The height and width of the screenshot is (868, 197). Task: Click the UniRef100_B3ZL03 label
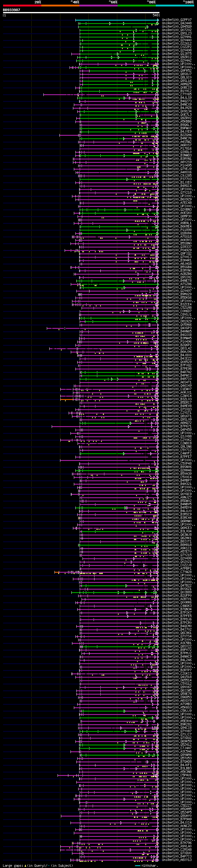177,399
